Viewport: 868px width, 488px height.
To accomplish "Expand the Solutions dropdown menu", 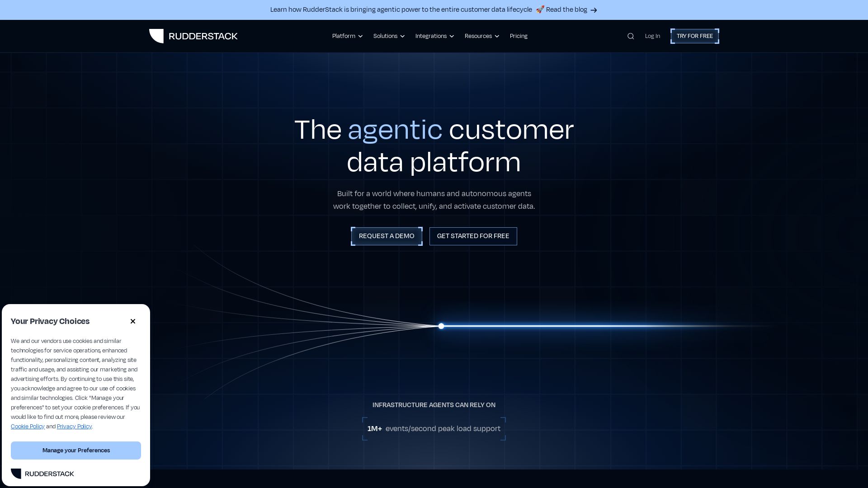I will click(389, 36).
